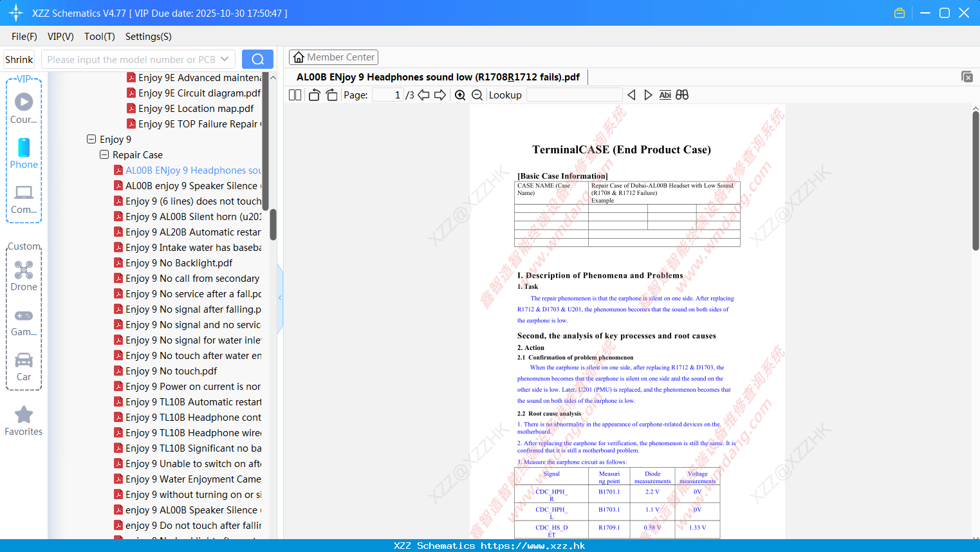Find next lookup match
The width and height of the screenshot is (980, 552).
[648, 95]
